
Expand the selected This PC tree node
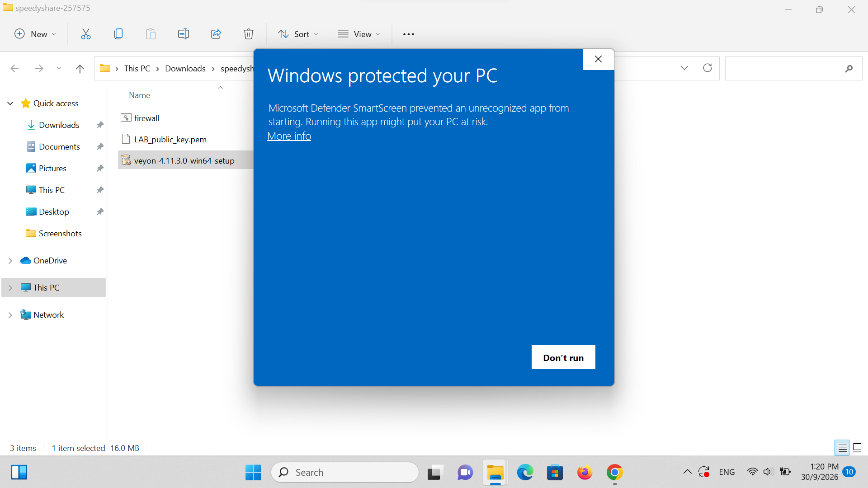(x=10, y=288)
